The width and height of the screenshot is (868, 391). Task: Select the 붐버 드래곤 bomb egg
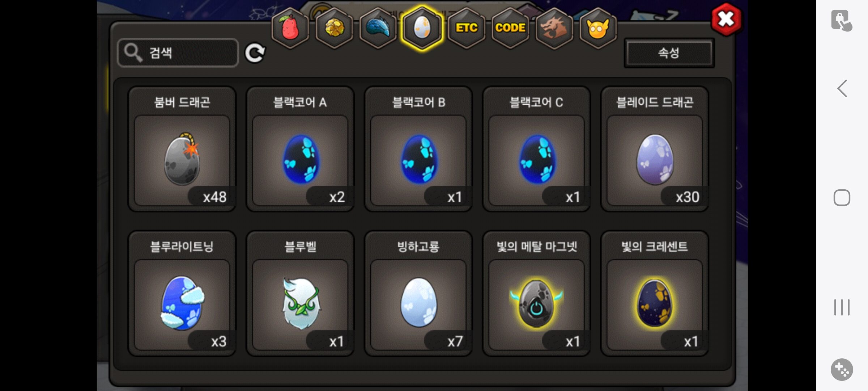[x=182, y=149]
